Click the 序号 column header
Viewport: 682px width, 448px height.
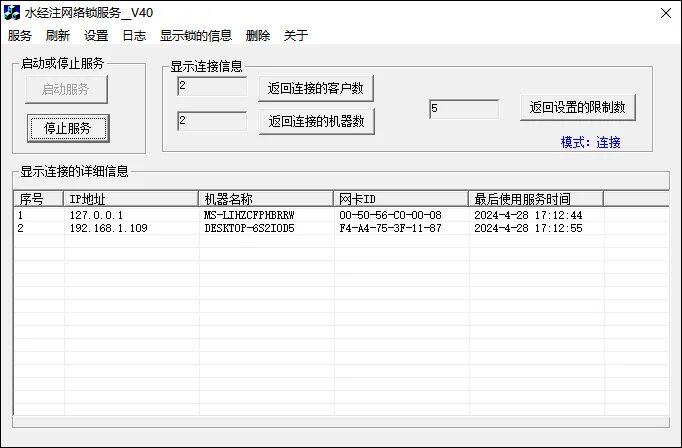click(38, 199)
